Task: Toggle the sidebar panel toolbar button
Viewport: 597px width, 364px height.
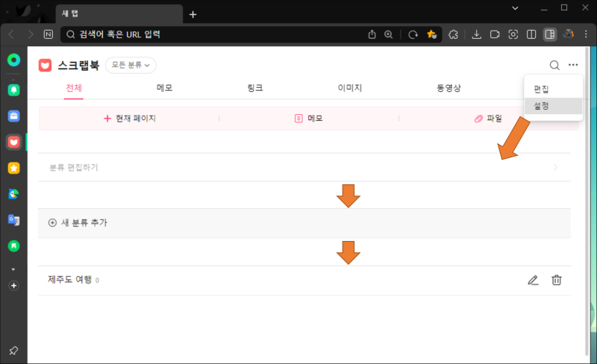Action: [x=550, y=34]
